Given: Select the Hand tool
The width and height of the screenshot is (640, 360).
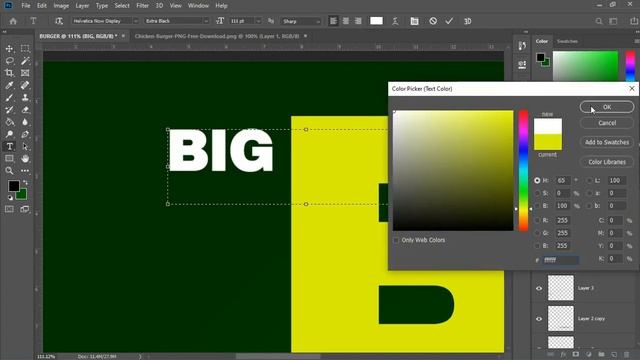Looking at the screenshot, I should point(25,158).
